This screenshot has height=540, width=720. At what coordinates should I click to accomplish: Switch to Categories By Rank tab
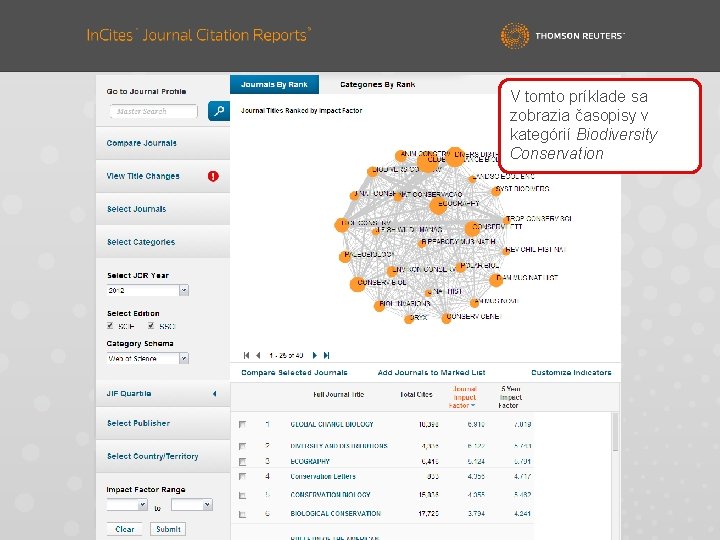(x=377, y=84)
